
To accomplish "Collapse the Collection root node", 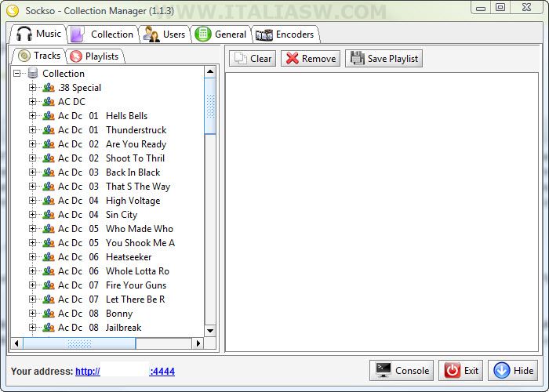I will point(16,74).
